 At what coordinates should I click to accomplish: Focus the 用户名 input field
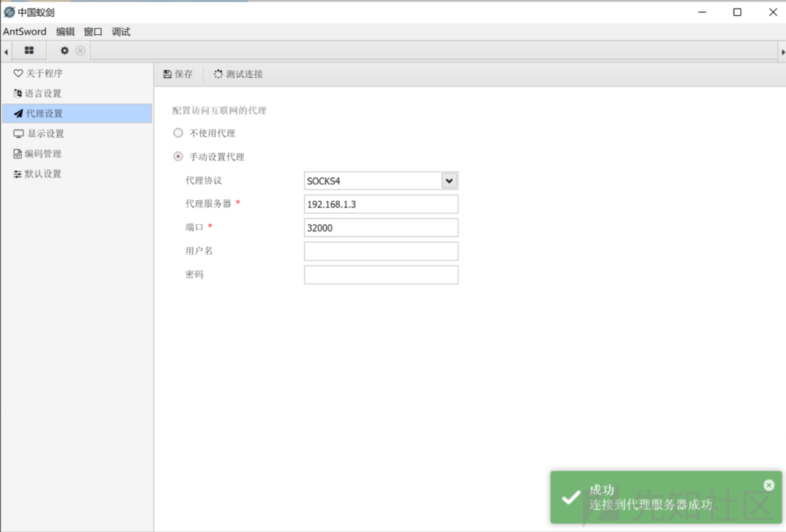click(381, 251)
